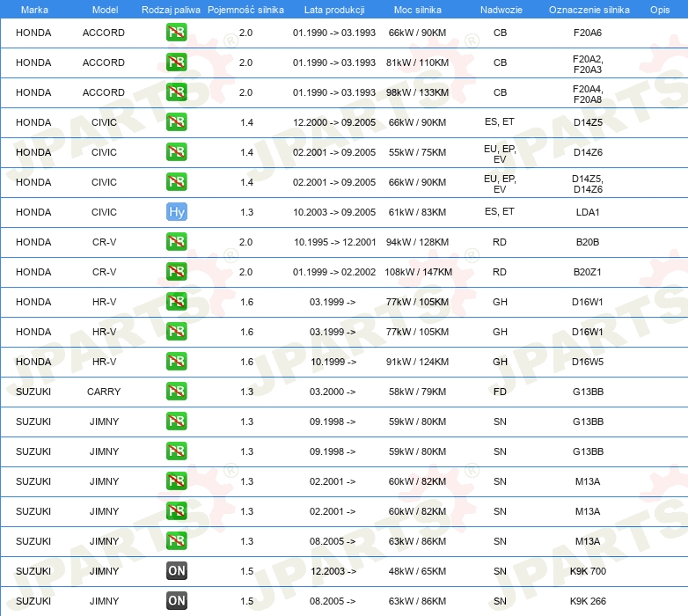The image size is (688, 616).
Task: Select fuel icon in Civic 12.2000 D14Z5 row
Action: coord(176,122)
